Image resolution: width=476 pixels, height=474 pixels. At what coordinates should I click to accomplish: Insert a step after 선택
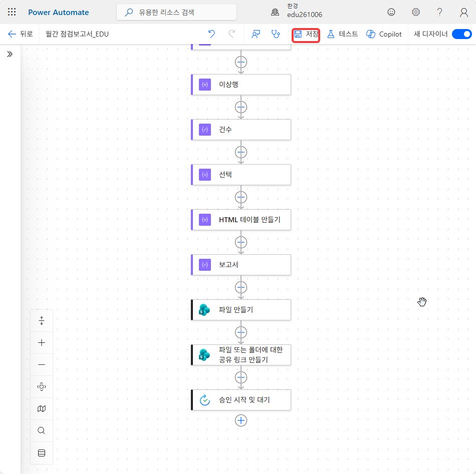241,197
